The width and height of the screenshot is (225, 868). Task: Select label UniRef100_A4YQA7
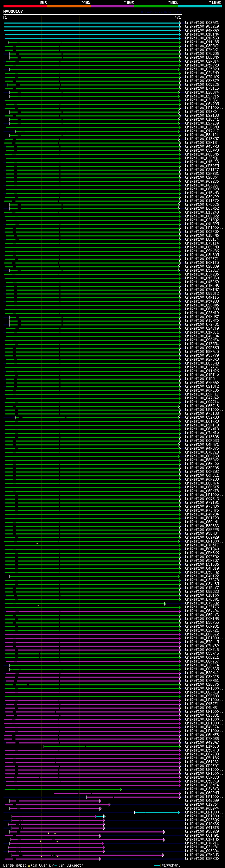point(202,743)
